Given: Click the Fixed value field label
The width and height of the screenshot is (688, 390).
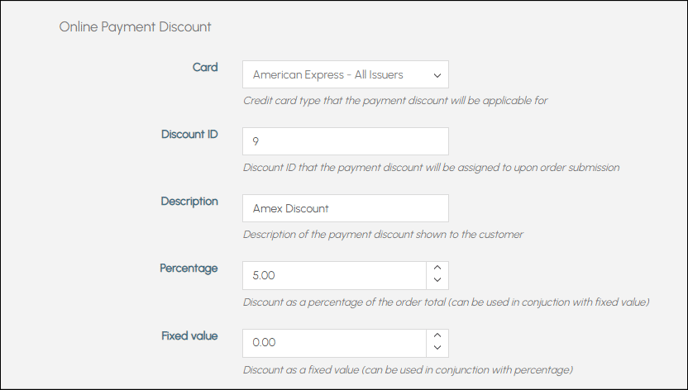Looking at the screenshot, I should tap(190, 336).
